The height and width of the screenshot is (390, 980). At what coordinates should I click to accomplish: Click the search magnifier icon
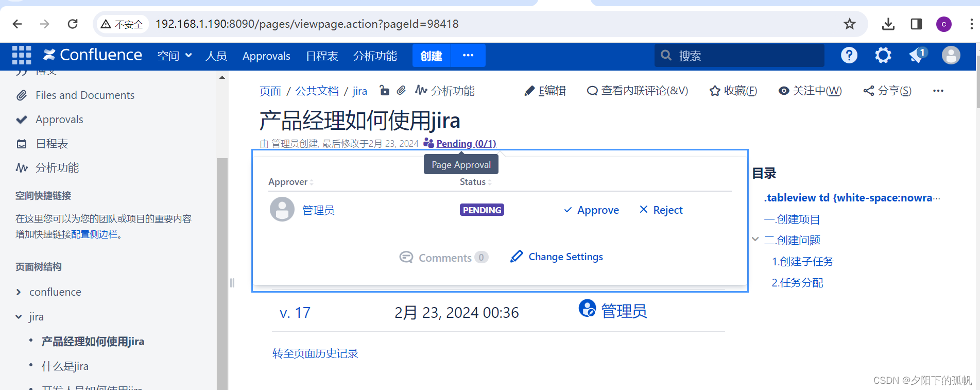coord(666,55)
